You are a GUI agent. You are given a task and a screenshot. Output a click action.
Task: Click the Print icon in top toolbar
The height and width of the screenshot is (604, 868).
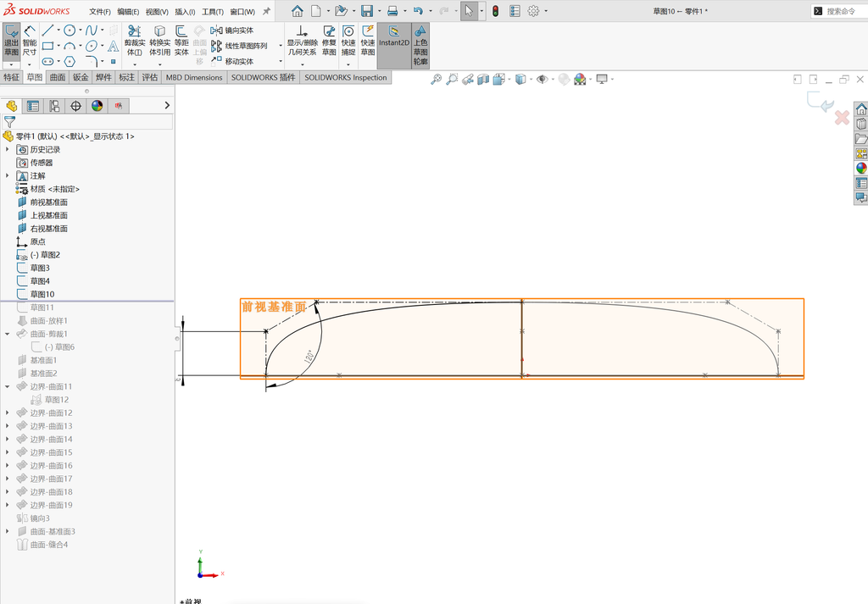coord(392,10)
